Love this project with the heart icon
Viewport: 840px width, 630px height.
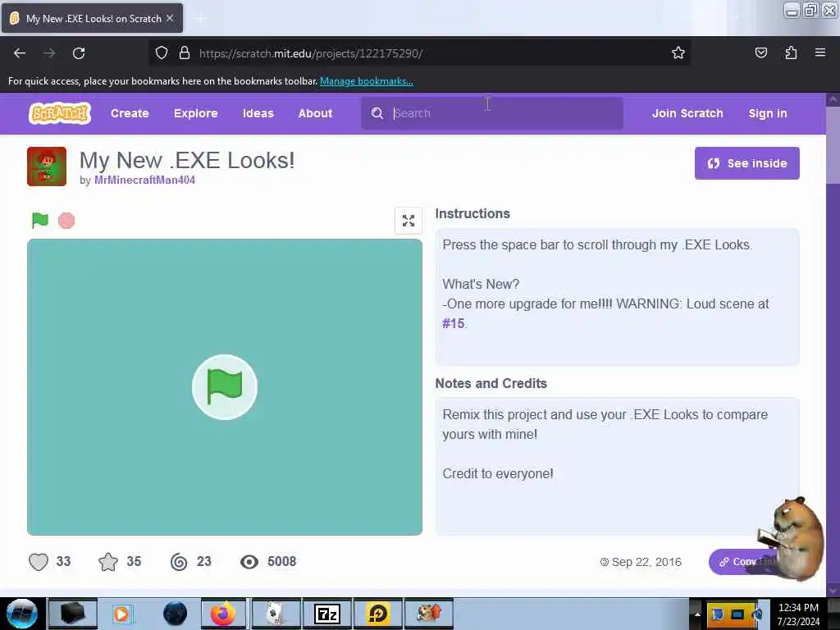pyautogui.click(x=39, y=561)
